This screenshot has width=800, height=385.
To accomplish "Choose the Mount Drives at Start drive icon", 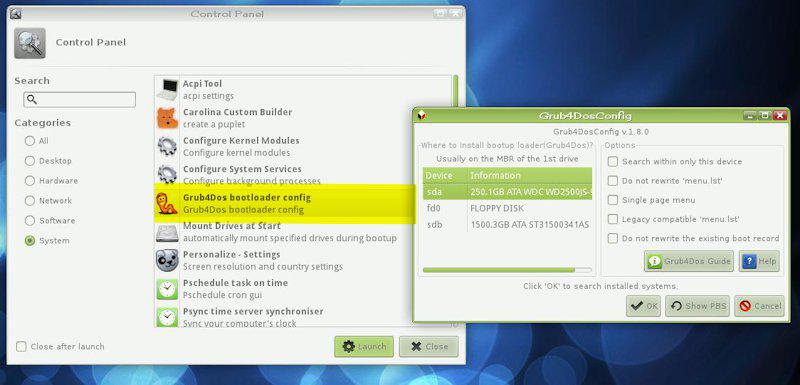I will coord(167,232).
